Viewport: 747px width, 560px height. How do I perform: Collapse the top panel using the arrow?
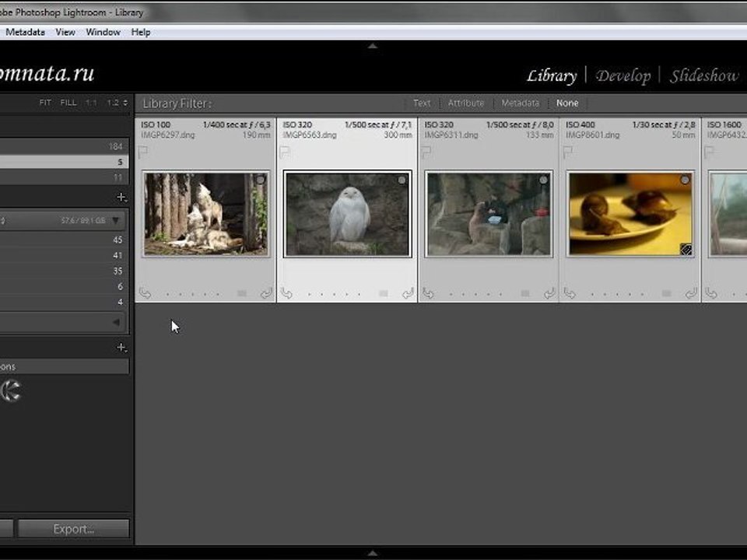[372, 46]
